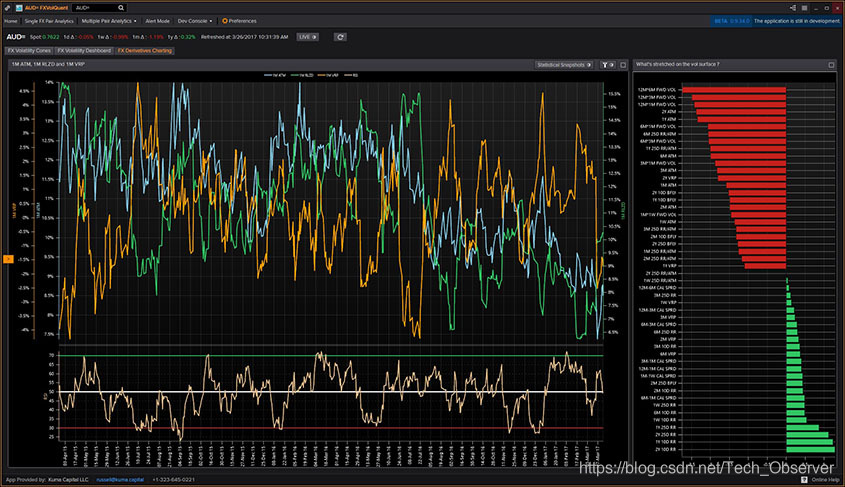
Task: Expand the Statistical Snapshots dropdown
Action: pyautogui.click(x=564, y=65)
